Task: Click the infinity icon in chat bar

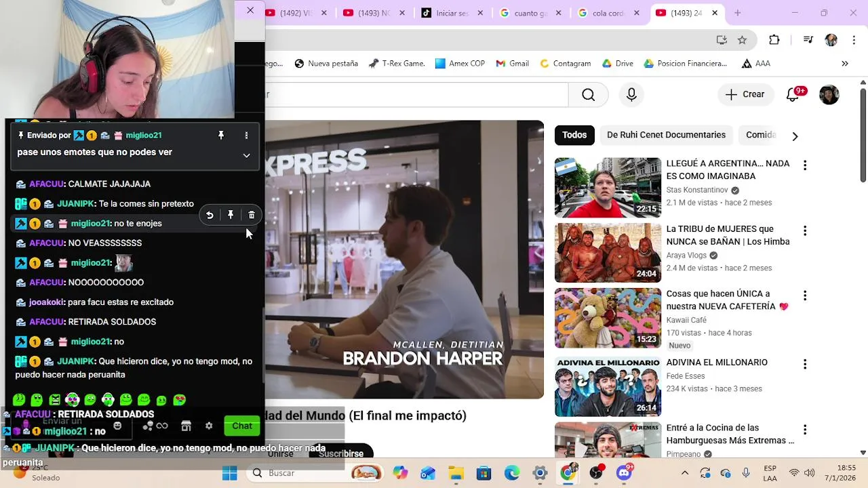Action: coord(162,426)
